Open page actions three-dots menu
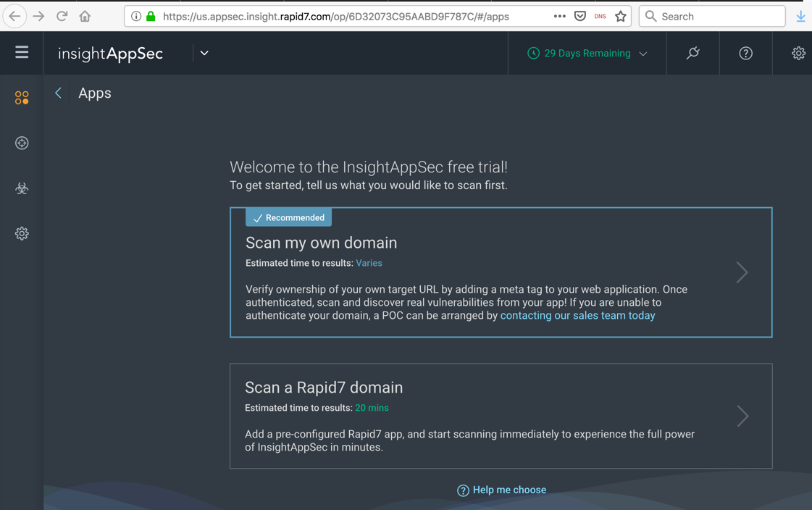The width and height of the screenshot is (812, 510). (x=559, y=17)
